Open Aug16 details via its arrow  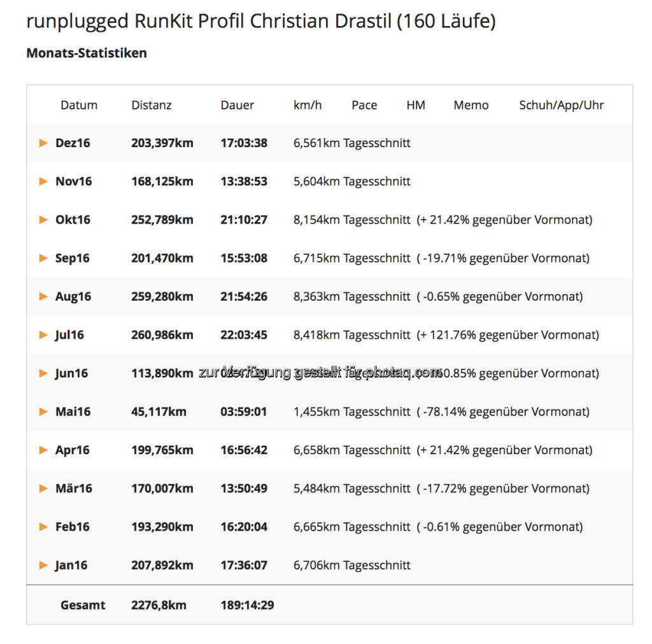tap(43, 296)
